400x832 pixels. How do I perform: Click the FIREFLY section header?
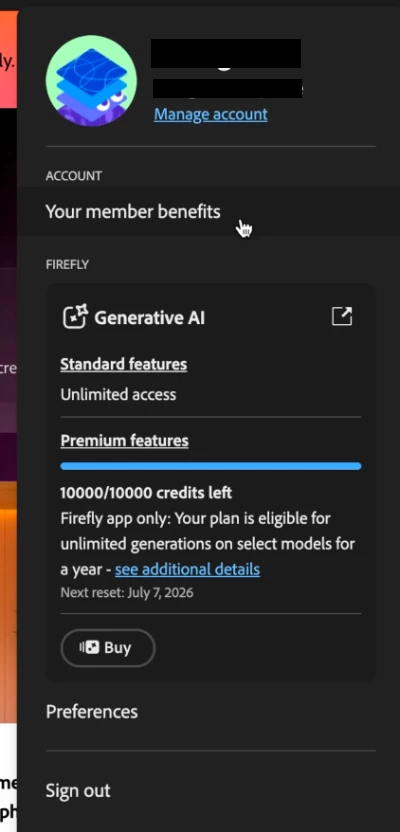67,264
